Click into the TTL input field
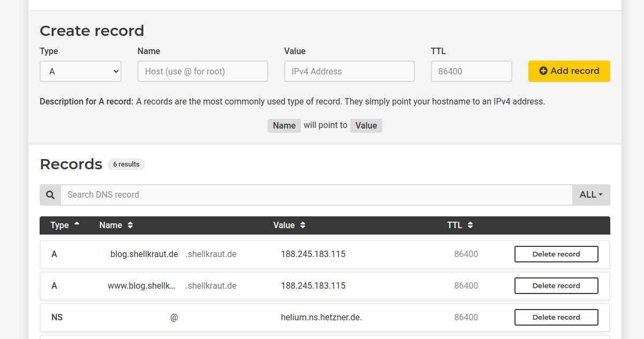The height and width of the screenshot is (339, 644). click(x=471, y=71)
